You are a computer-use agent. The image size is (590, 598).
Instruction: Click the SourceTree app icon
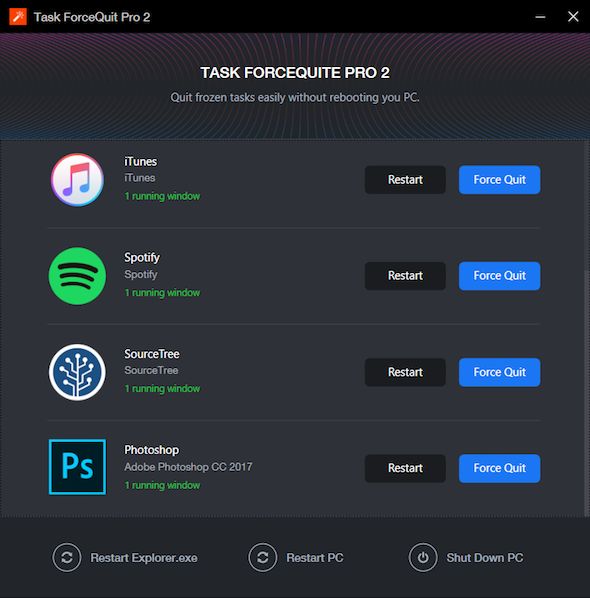pyautogui.click(x=77, y=372)
